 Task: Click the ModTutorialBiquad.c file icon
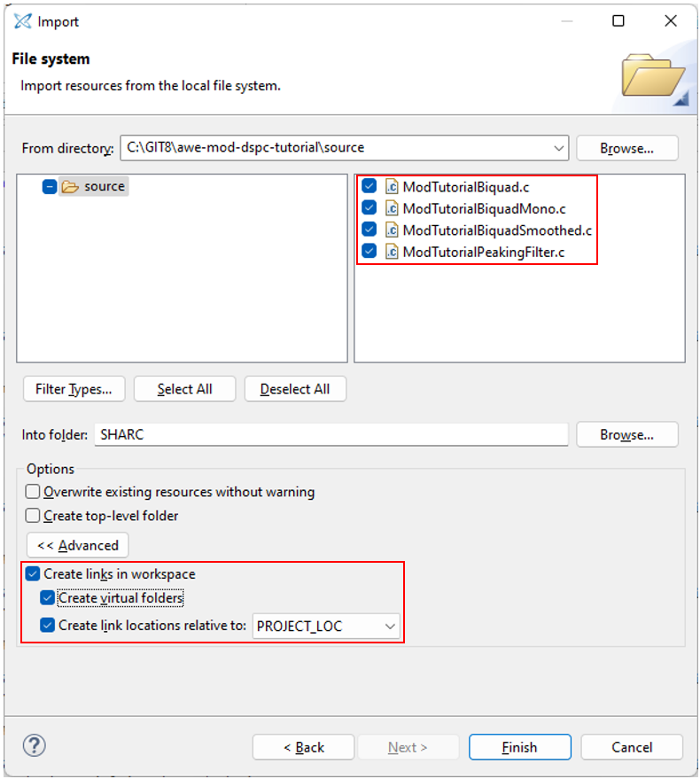click(x=391, y=187)
